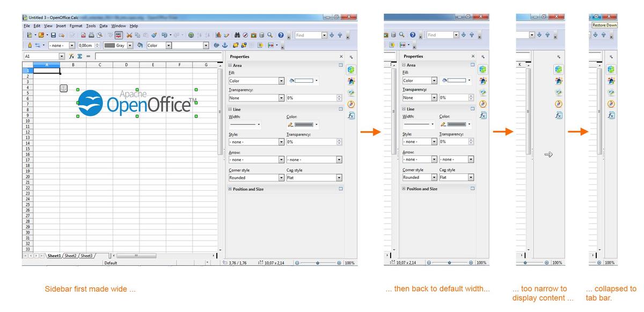Screen dimensions: 644x312
Task: Toggle Show Draw Functions in the toolbar
Action: 228,34
